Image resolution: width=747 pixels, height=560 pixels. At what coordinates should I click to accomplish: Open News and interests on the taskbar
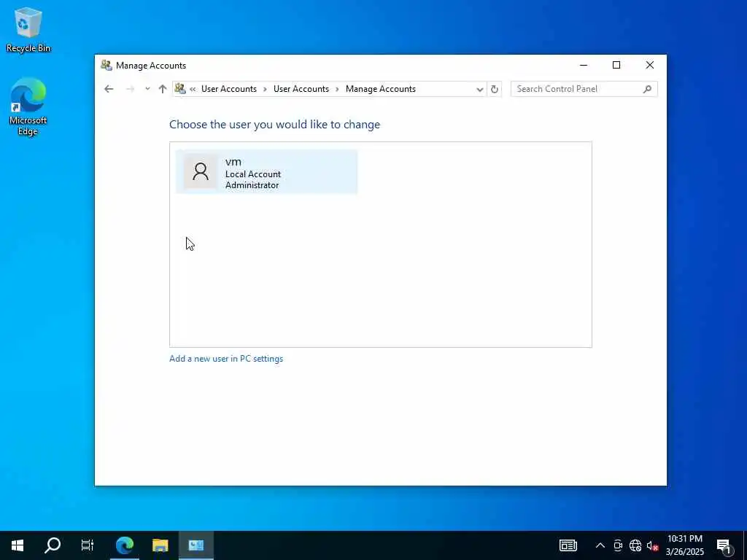click(x=568, y=545)
